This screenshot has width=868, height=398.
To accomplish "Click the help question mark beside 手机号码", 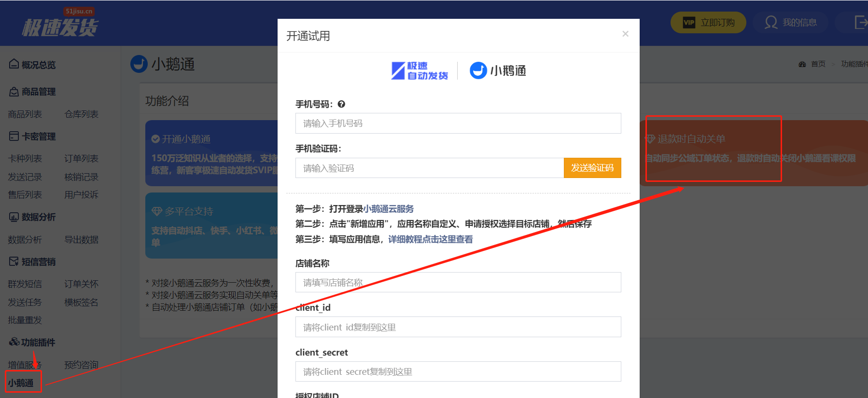I will coord(341,104).
